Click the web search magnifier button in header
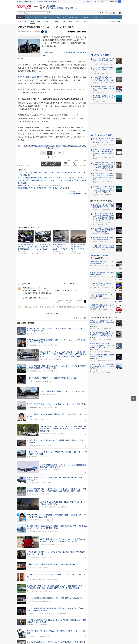The height and width of the screenshot is (644, 138). click(x=120, y=2)
